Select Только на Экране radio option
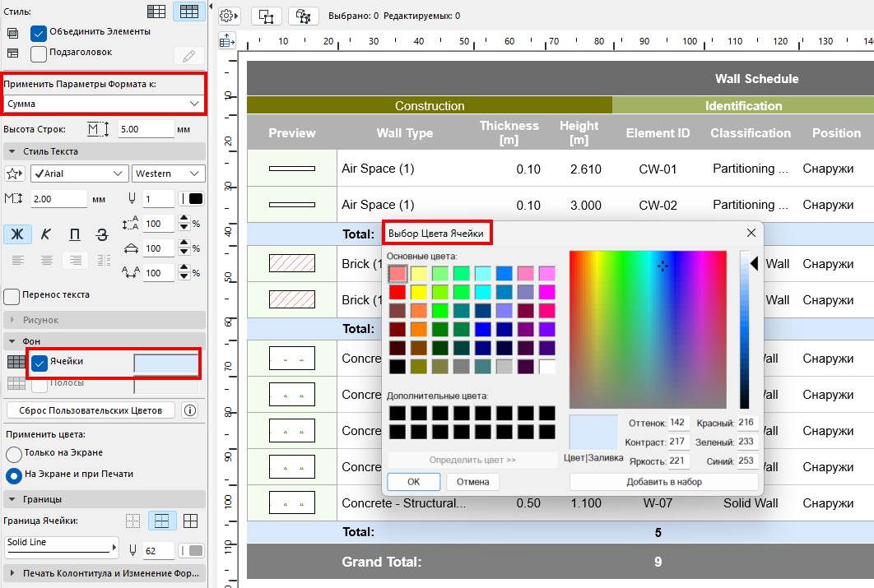This screenshot has width=874, height=588. pyautogui.click(x=14, y=454)
